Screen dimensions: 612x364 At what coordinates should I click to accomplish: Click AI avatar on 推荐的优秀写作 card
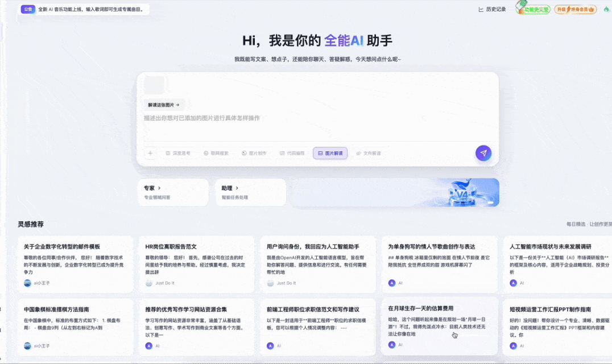click(x=148, y=346)
